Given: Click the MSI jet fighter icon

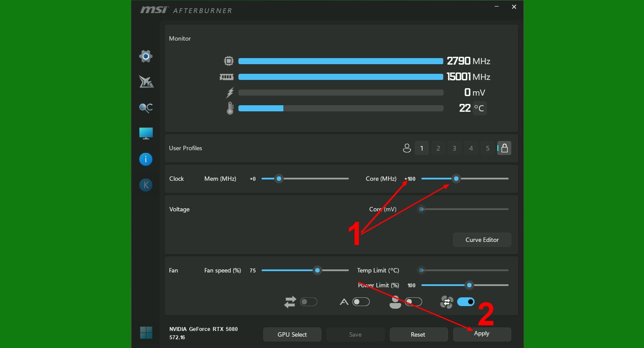Looking at the screenshot, I should coord(146,82).
